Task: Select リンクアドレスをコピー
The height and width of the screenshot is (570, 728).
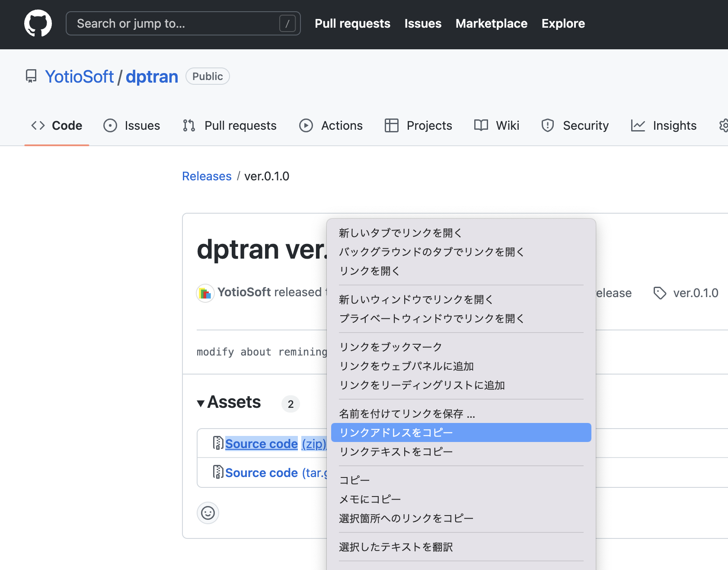Action: 461,432
